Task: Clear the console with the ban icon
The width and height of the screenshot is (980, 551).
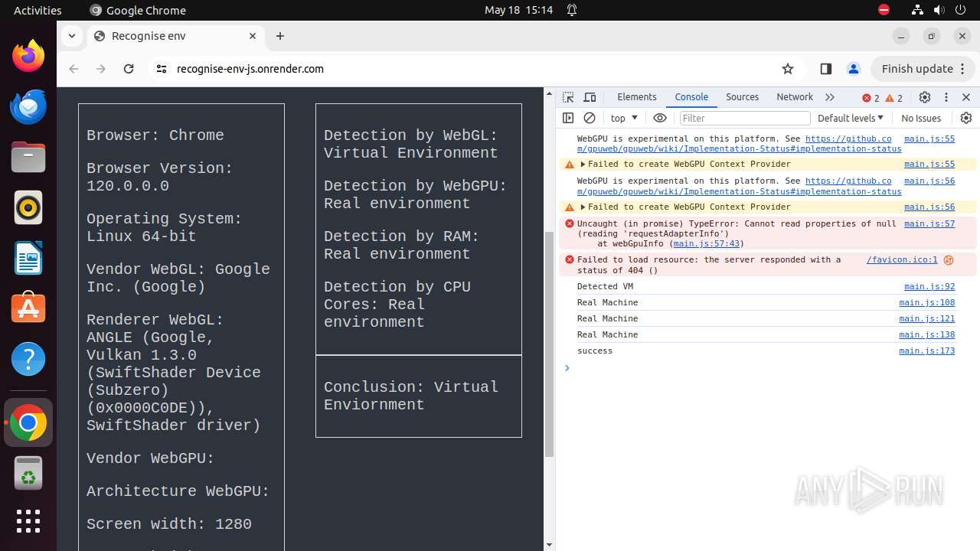Action: tap(590, 118)
